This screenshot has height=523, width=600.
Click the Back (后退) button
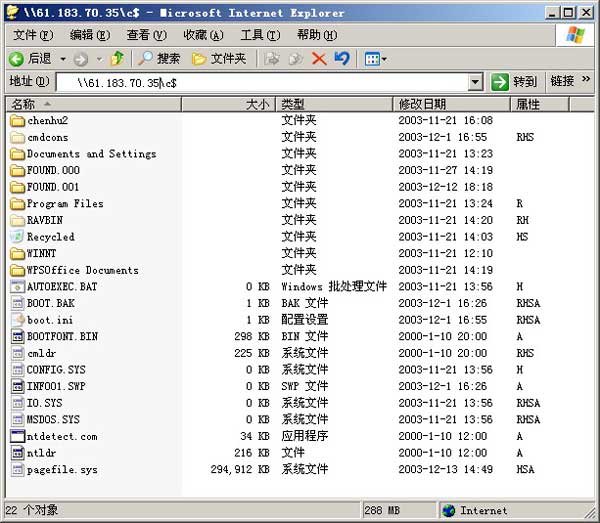[30, 59]
